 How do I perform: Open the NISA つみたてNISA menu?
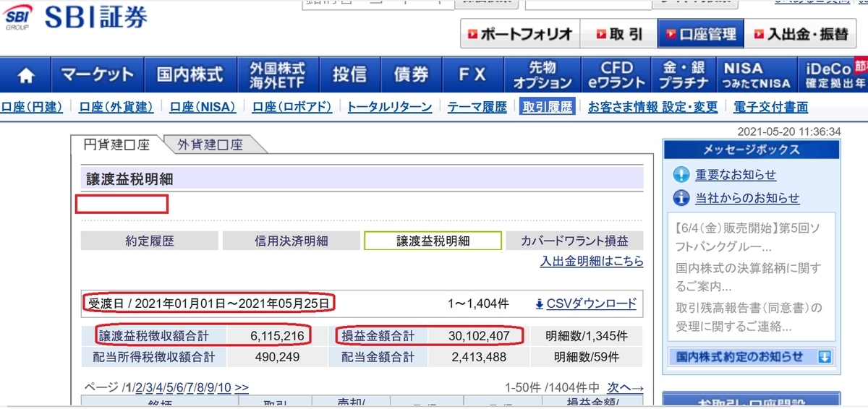pos(757,75)
